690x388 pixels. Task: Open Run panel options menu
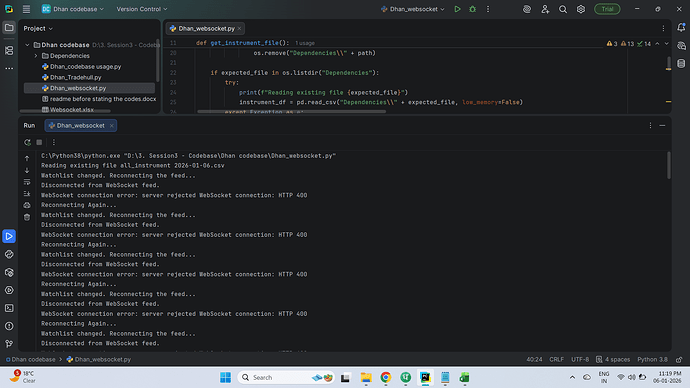[x=650, y=125]
